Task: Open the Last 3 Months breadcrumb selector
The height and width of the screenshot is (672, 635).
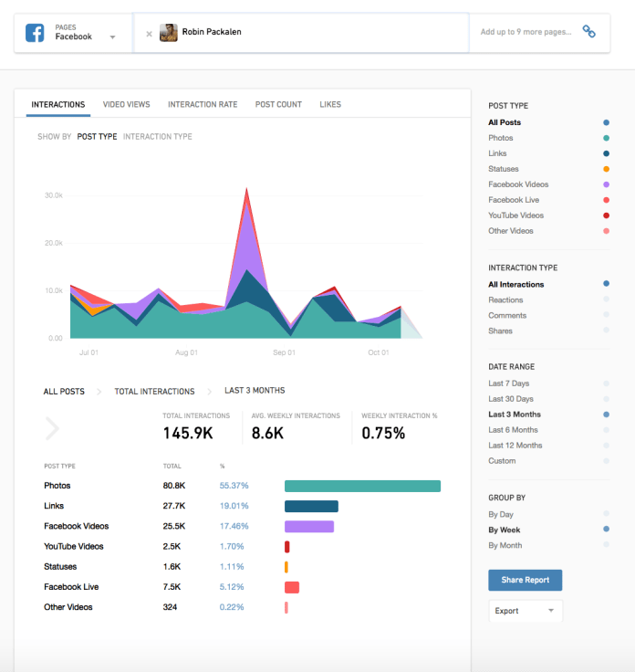Action: click(255, 391)
